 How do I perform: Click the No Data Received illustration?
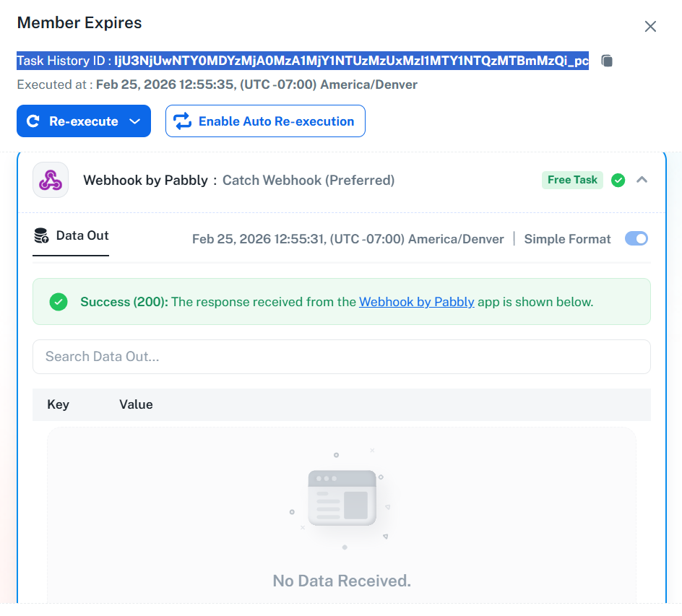tap(342, 498)
